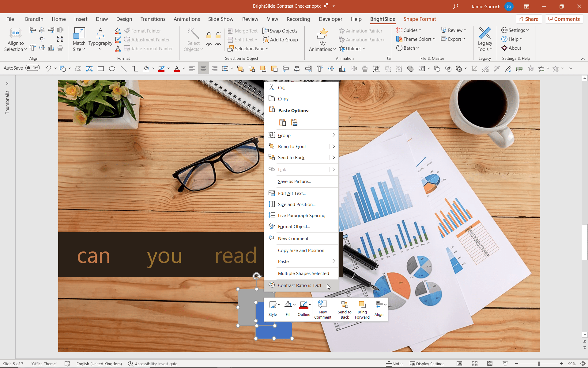
Task: Collapse the ribbon with the chevron
Action: 582,59
